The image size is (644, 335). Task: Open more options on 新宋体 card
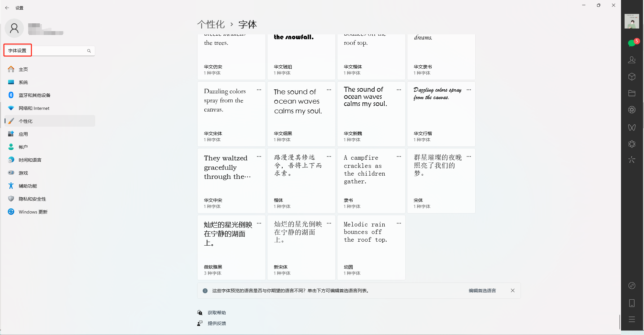pos(329,223)
